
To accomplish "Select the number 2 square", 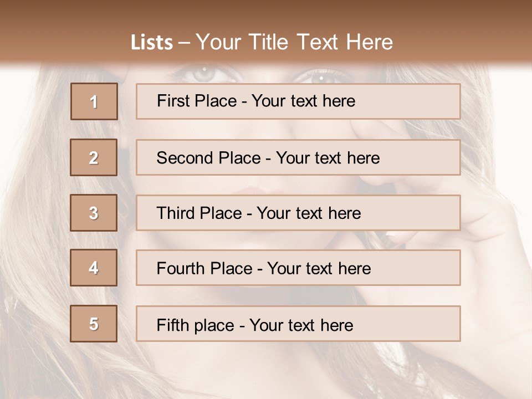I will 94,157.
